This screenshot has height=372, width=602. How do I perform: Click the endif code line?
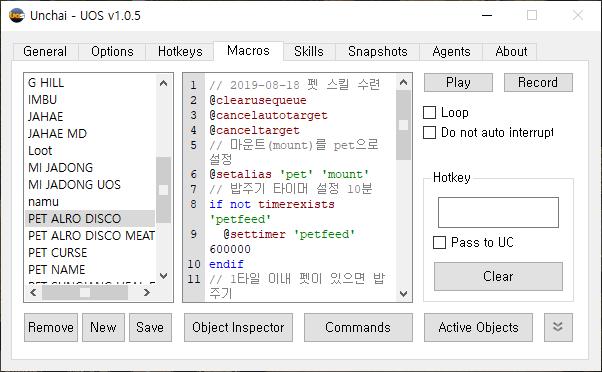(227, 264)
